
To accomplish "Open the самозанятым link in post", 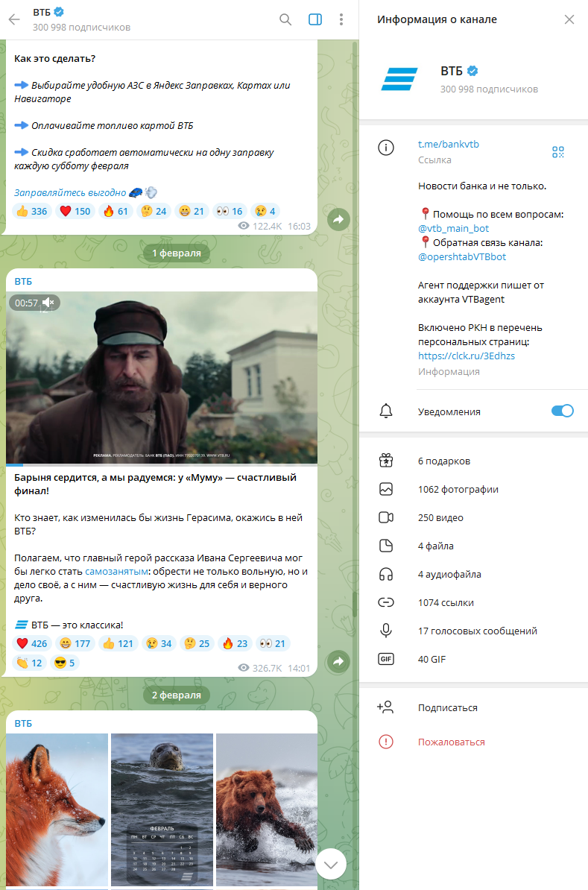I will point(116,572).
